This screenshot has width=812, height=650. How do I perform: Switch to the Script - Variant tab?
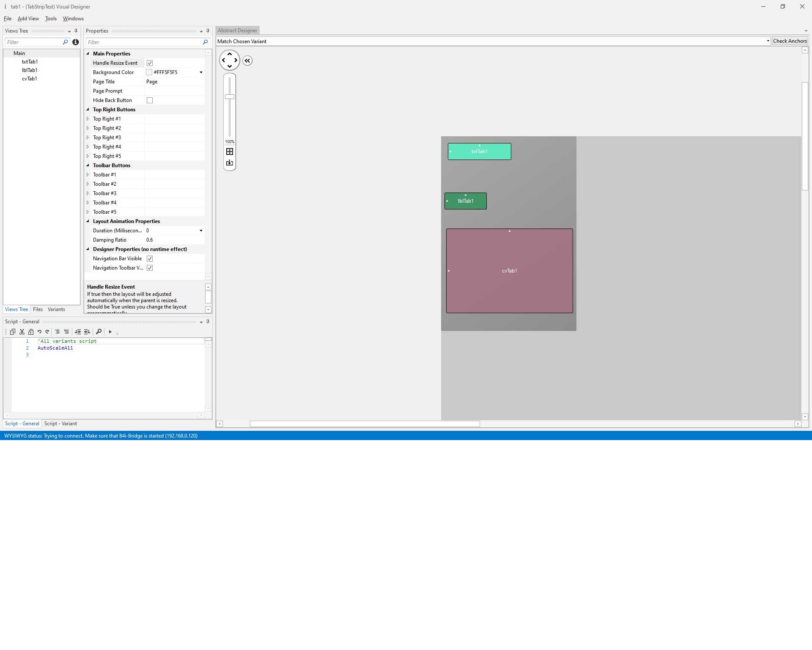coord(60,424)
